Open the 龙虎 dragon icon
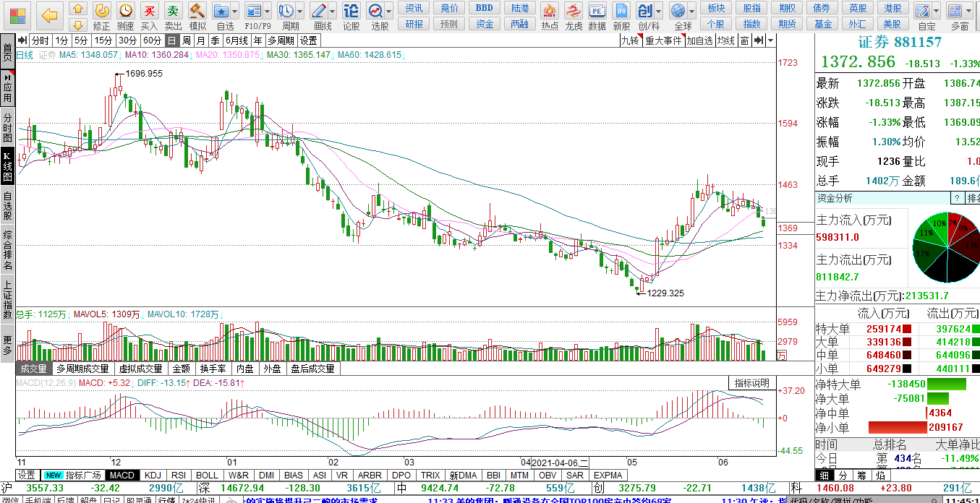Viewport: 980px width, 503px height. pyautogui.click(x=574, y=12)
